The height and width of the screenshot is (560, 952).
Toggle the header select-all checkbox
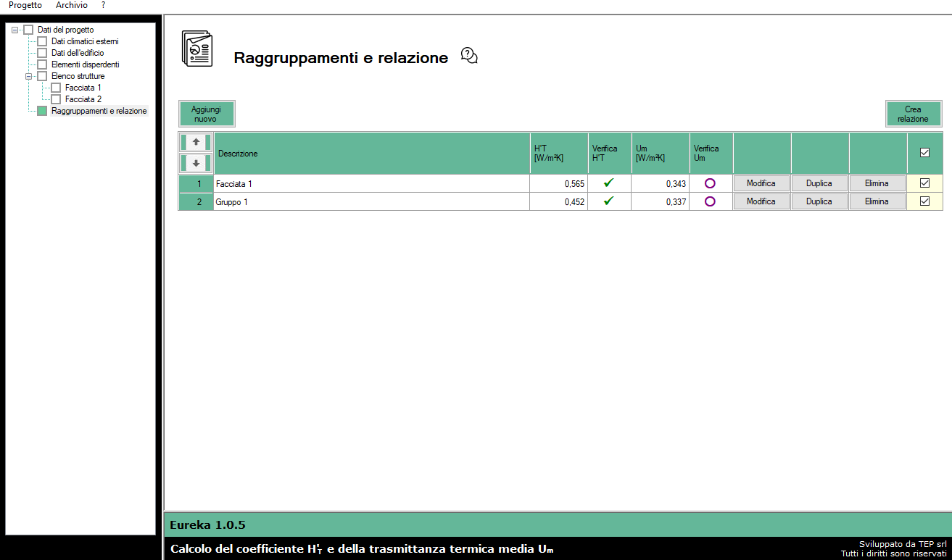[924, 153]
